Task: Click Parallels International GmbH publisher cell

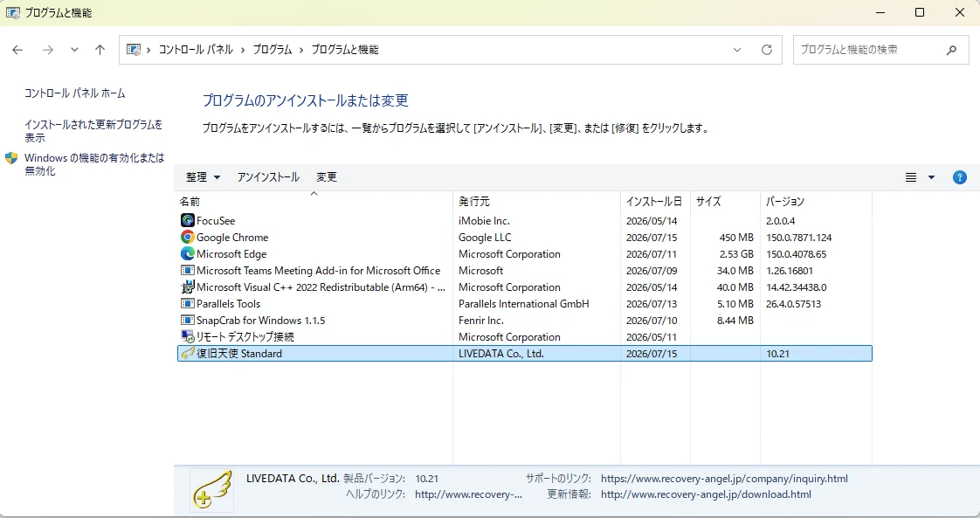Action: coord(524,304)
